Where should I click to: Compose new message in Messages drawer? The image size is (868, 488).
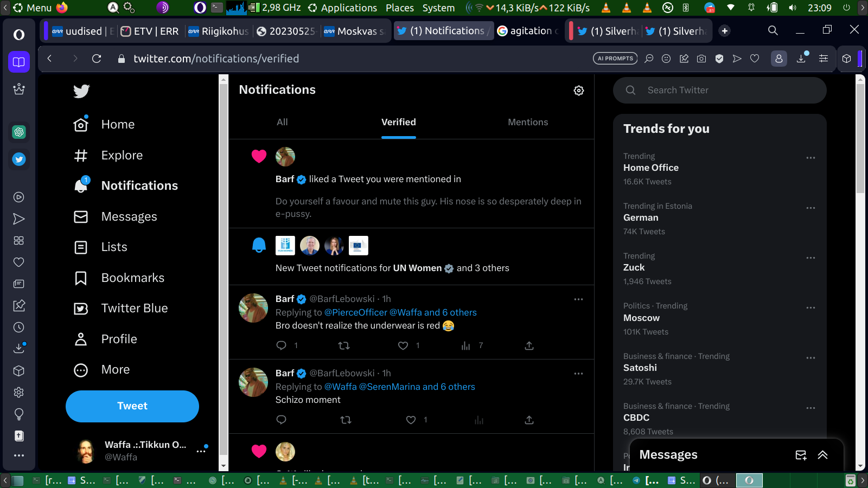[801, 455]
